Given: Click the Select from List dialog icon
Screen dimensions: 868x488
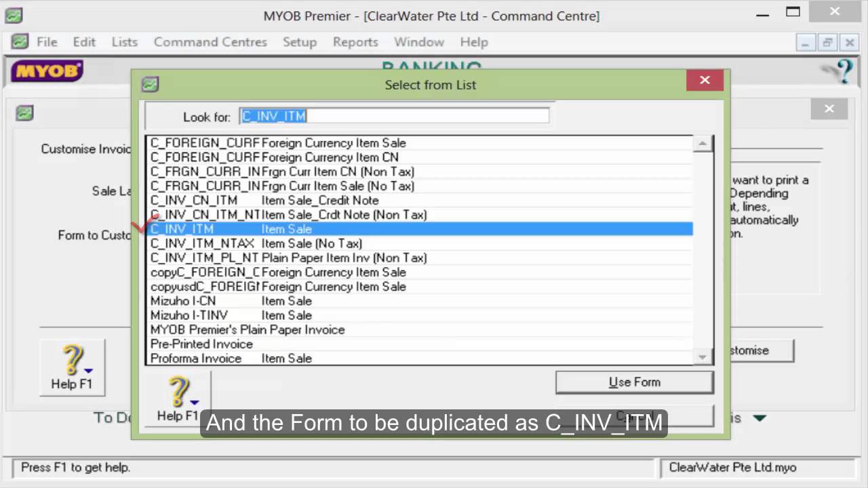Looking at the screenshot, I should tap(150, 85).
